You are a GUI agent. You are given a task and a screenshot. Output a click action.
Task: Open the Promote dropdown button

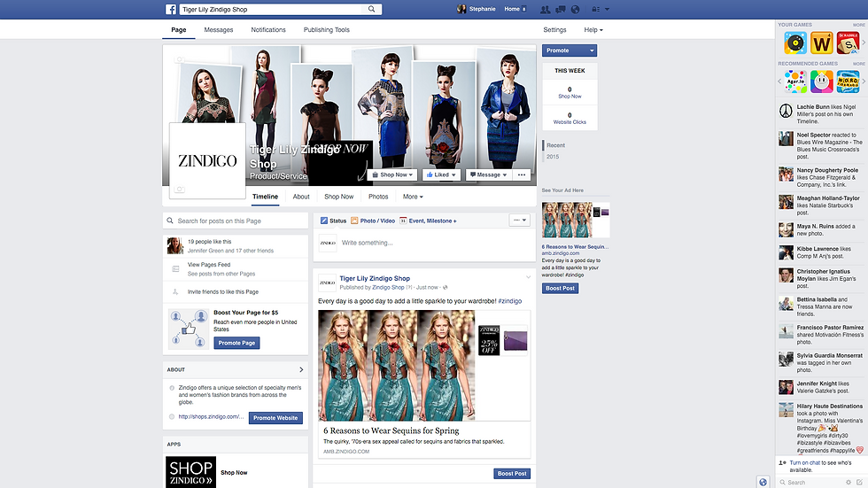pos(569,50)
